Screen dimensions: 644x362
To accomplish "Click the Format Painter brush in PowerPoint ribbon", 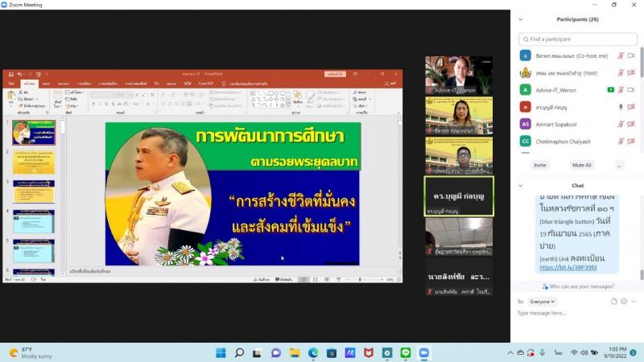I will click(x=21, y=105).
